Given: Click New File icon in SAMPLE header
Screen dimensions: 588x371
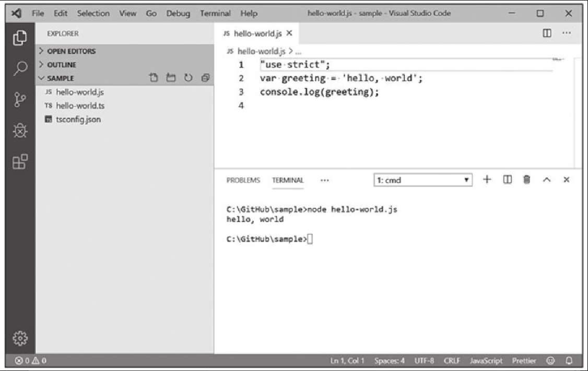Looking at the screenshot, I should [154, 78].
